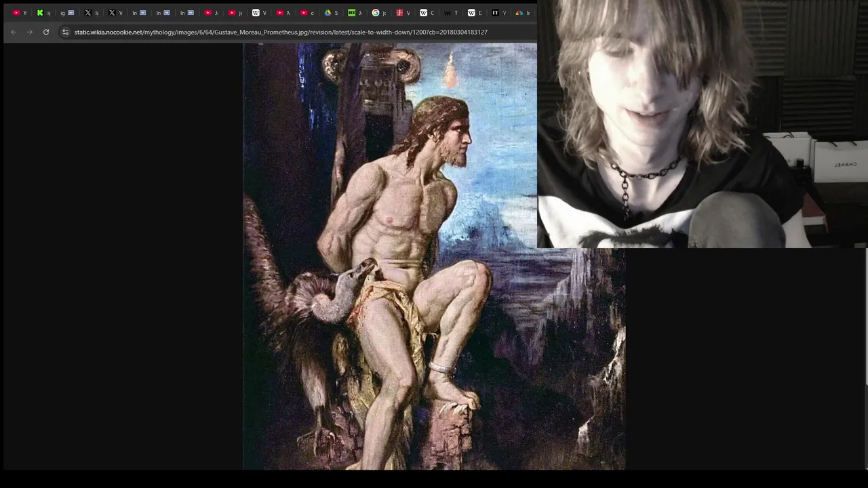Go back to the previous page

[x=14, y=32]
